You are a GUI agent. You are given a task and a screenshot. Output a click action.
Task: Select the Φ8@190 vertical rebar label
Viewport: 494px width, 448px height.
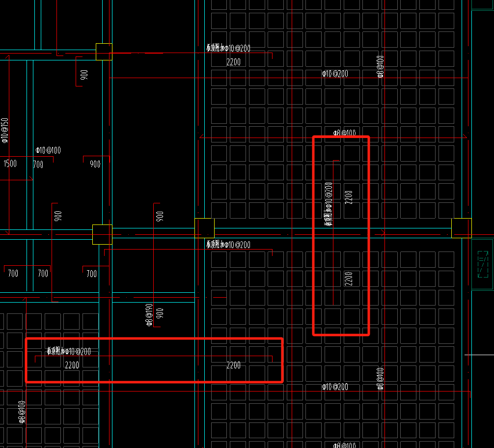click(149, 315)
